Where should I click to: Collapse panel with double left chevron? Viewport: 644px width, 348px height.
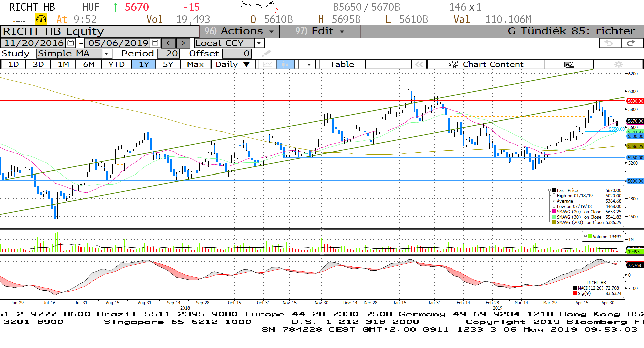click(419, 64)
